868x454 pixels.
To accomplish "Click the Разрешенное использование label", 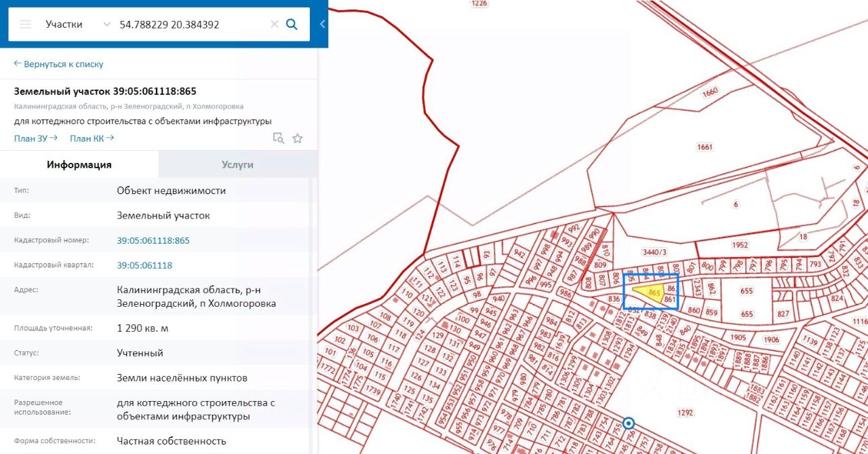I will pos(40,407).
